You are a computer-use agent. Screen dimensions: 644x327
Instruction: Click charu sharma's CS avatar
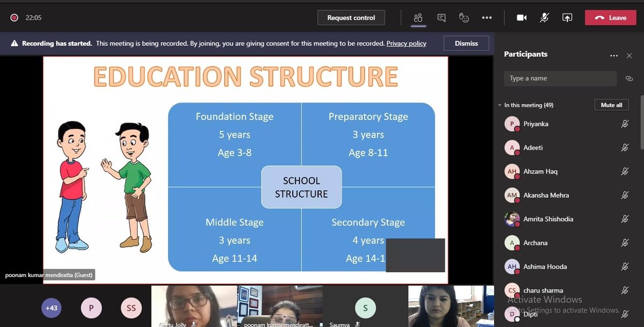coord(512,290)
